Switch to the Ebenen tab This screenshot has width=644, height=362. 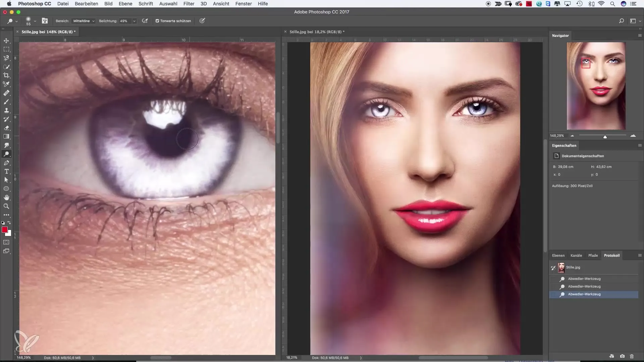tap(558, 255)
